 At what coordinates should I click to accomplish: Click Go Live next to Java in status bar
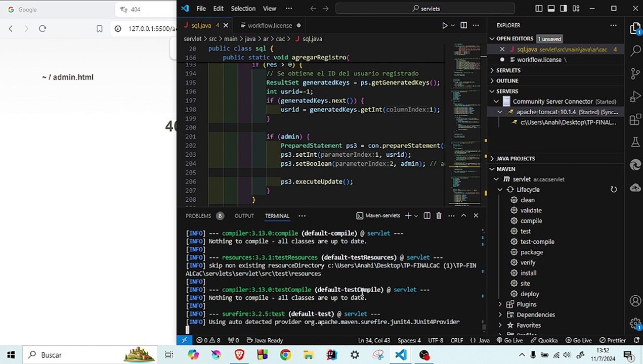point(509,340)
